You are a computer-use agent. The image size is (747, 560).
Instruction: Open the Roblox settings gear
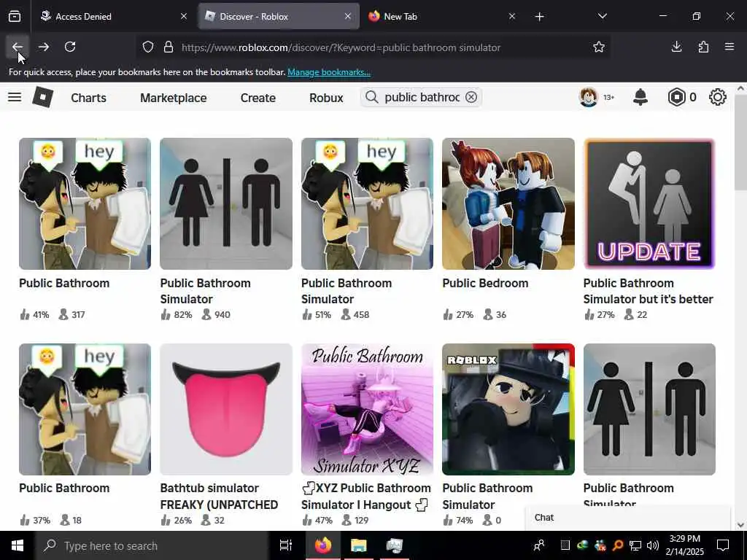click(718, 97)
